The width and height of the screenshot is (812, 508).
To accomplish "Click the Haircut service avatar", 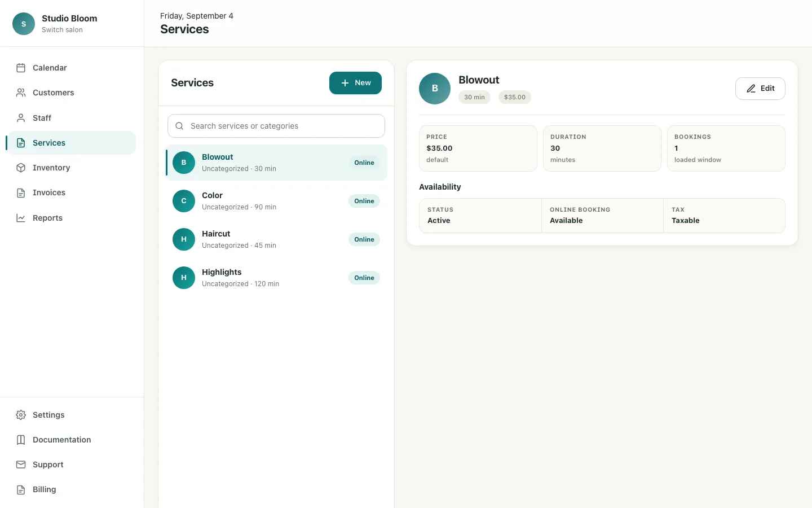I will (x=184, y=239).
